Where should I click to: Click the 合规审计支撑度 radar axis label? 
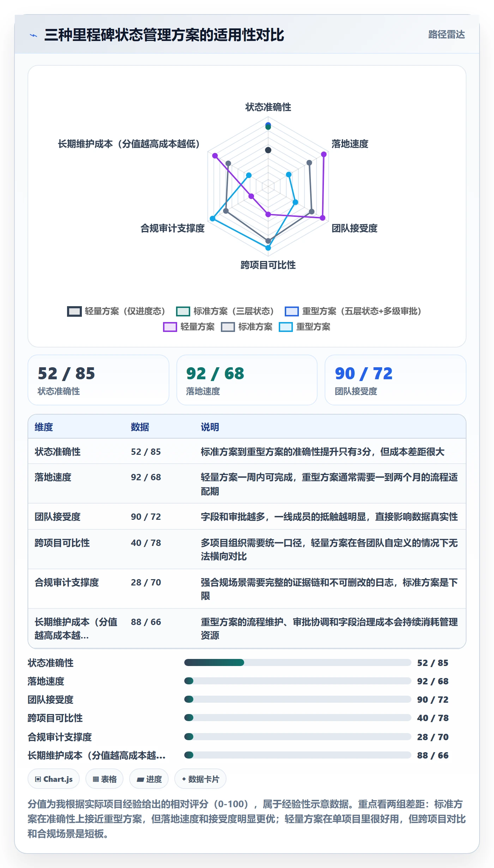tap(173, 228)
